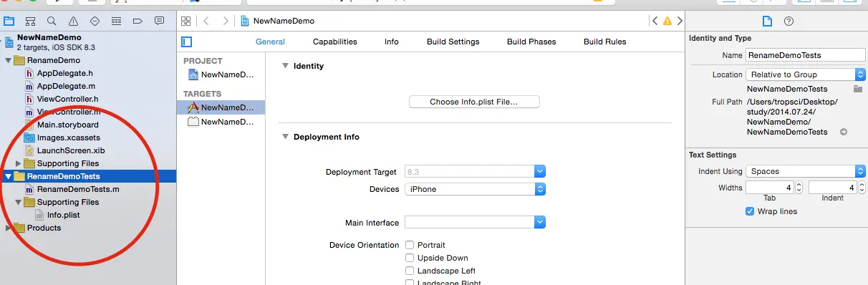The image size is (868, 285).
Task: Click Choose Info.plist File button
Action: 474,102
